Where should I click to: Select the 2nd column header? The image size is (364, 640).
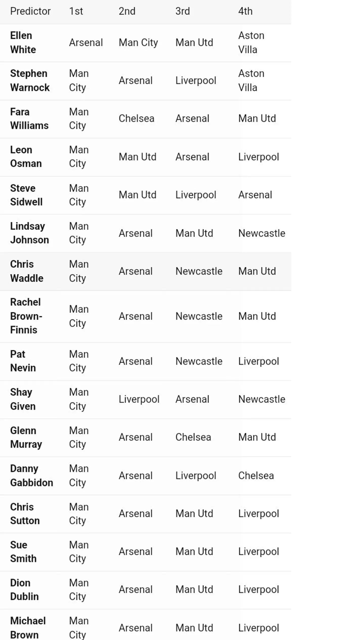tap(127, 11)
